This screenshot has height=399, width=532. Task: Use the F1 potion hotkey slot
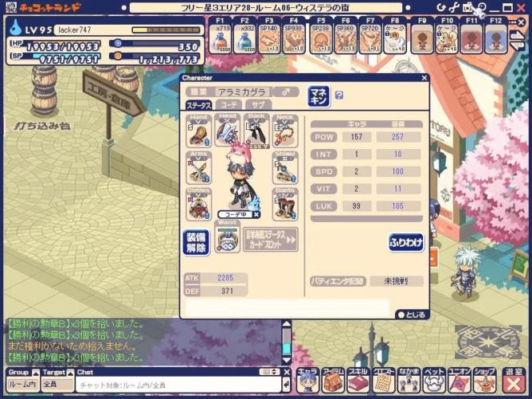tap(223, 37)
